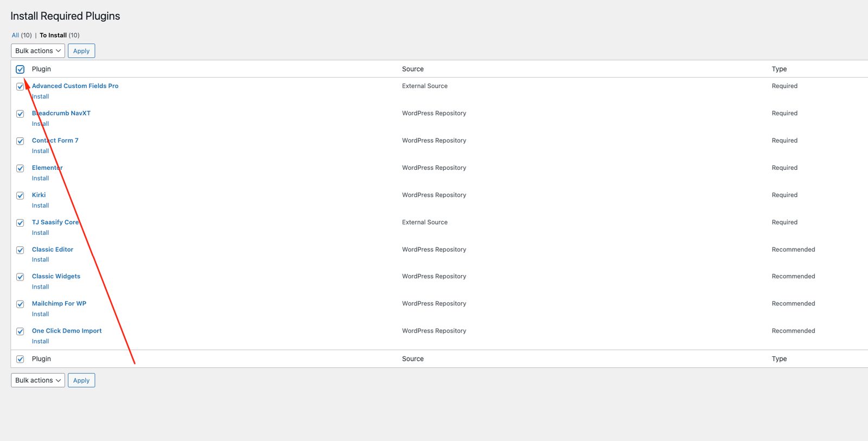868x441 pixels.
Task: Click Install under Classic Editor
Action: tap(40, 260)
